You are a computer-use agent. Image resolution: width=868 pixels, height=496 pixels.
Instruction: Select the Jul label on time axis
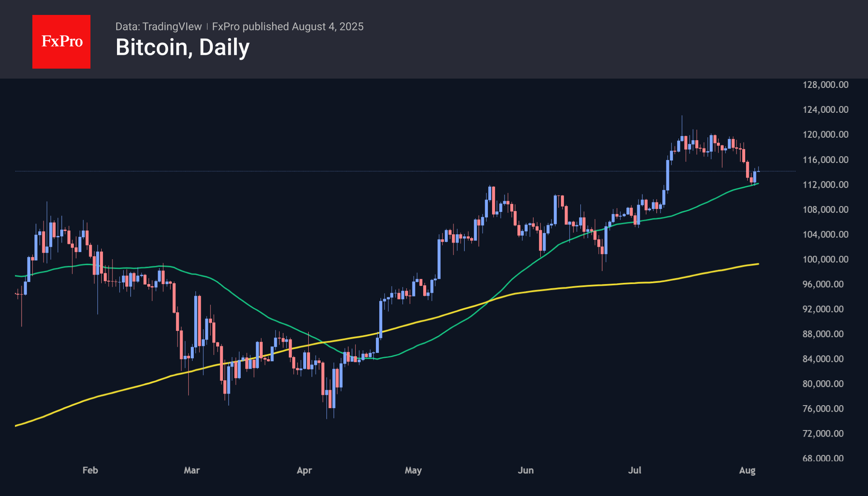tap(634, 470)
